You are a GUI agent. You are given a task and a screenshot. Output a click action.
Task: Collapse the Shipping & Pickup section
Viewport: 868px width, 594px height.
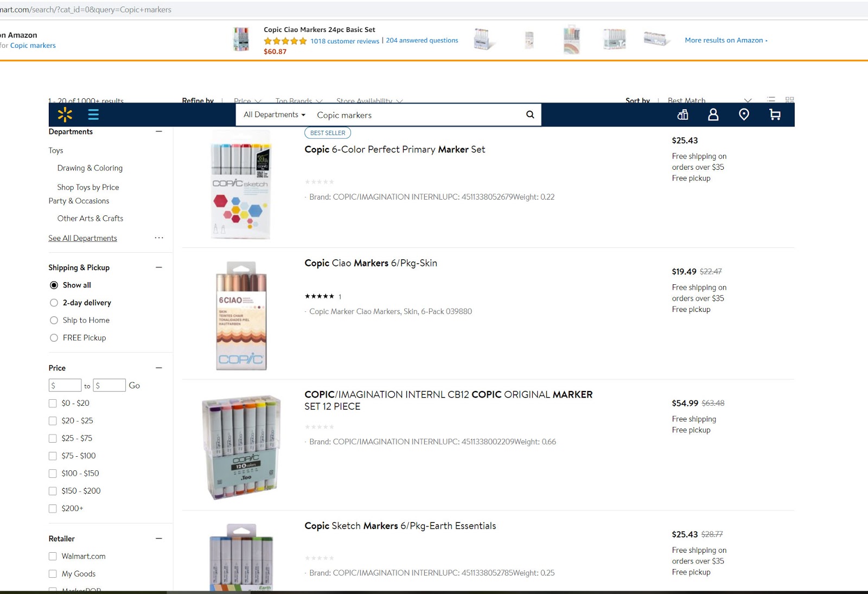159,267
